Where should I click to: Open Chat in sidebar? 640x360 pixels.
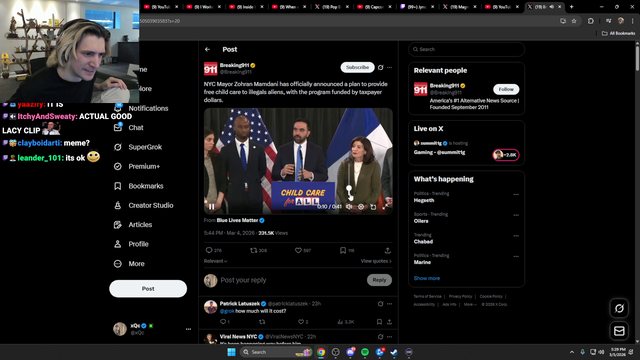pos(129,128)
